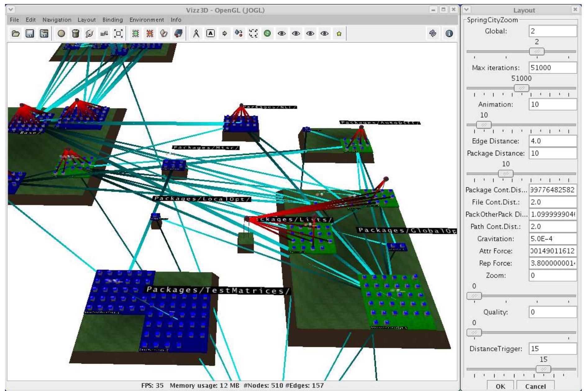Viewport: 588px width, 391px height.
Task: Click the double-arrow sync icon beside info
Action: [x=432, y=33]
